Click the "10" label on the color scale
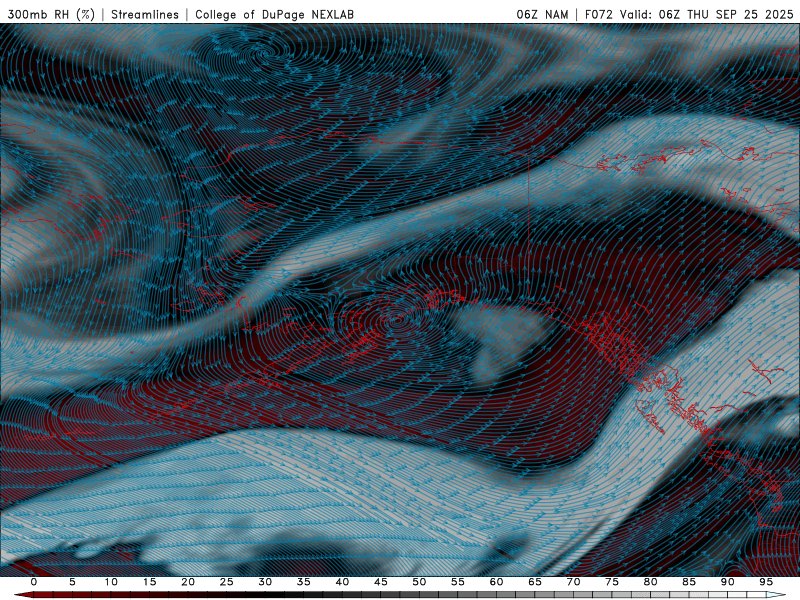 click(111, 582)
